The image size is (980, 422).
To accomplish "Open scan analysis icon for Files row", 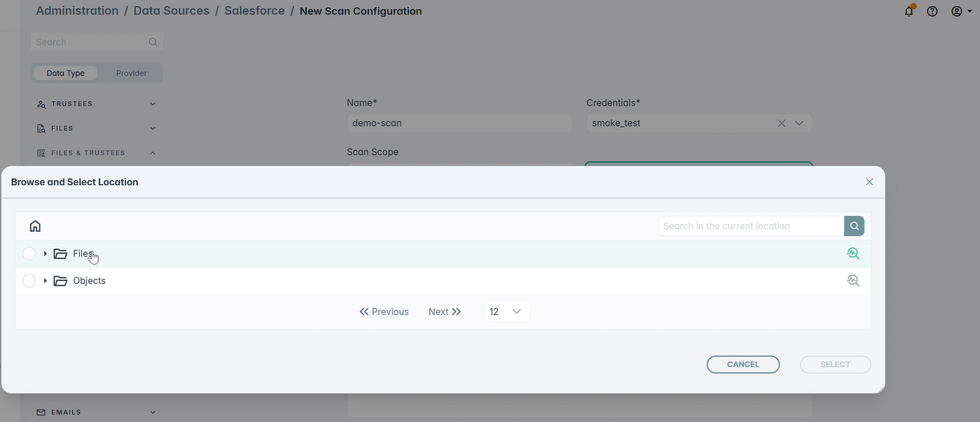I will (853, 253).
